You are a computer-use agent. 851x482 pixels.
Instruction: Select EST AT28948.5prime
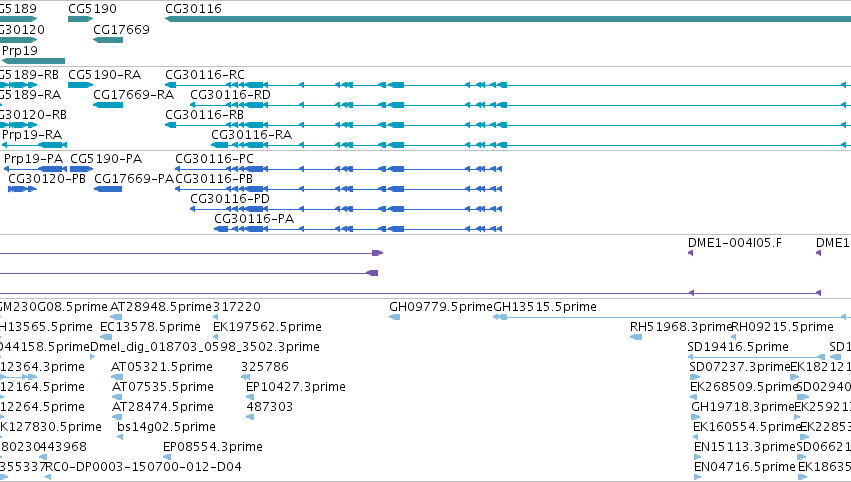tap(161, 307)
